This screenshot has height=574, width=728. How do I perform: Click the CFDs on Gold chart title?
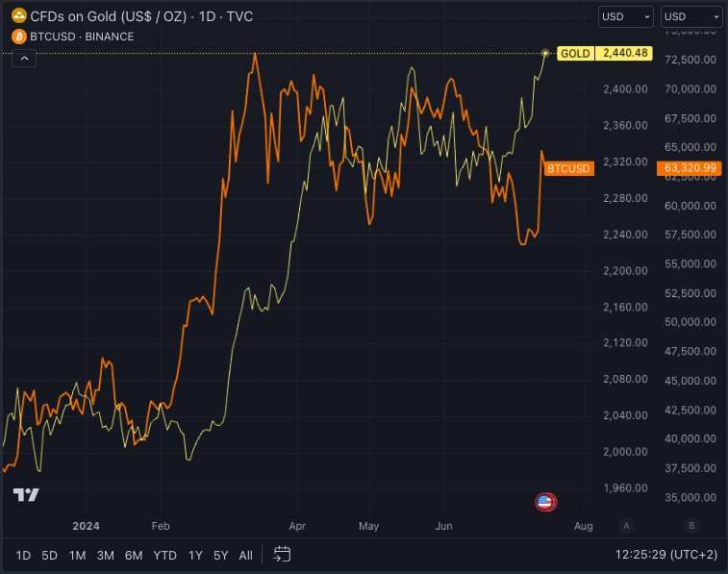click(x=141, y=16)
